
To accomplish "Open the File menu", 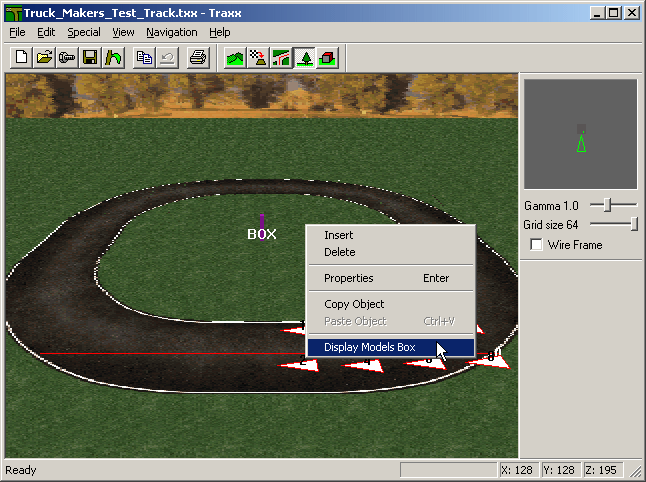I will coord(17,32).
